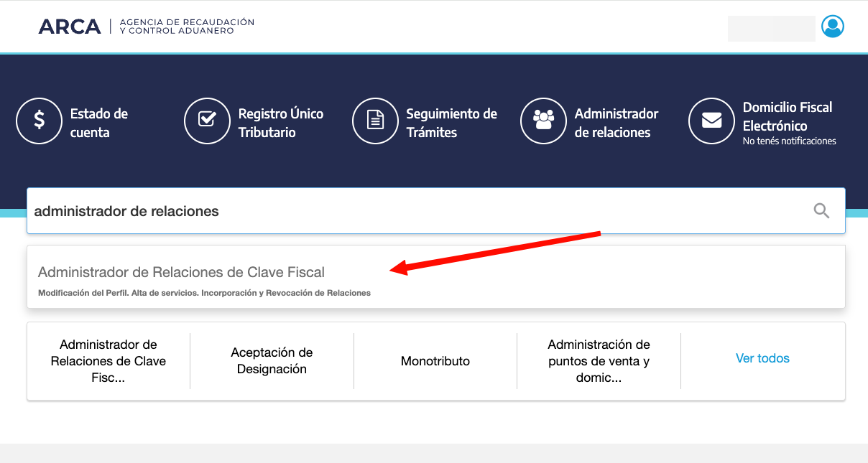Click the Ver todos link

pyautogui.click(x=762, y=358)
